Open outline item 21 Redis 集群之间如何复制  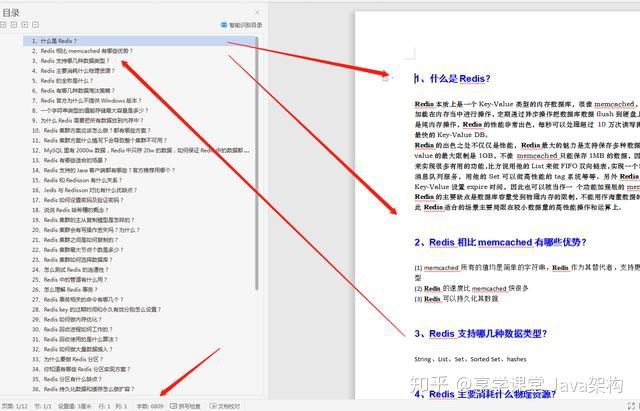[x=75, y=240]
